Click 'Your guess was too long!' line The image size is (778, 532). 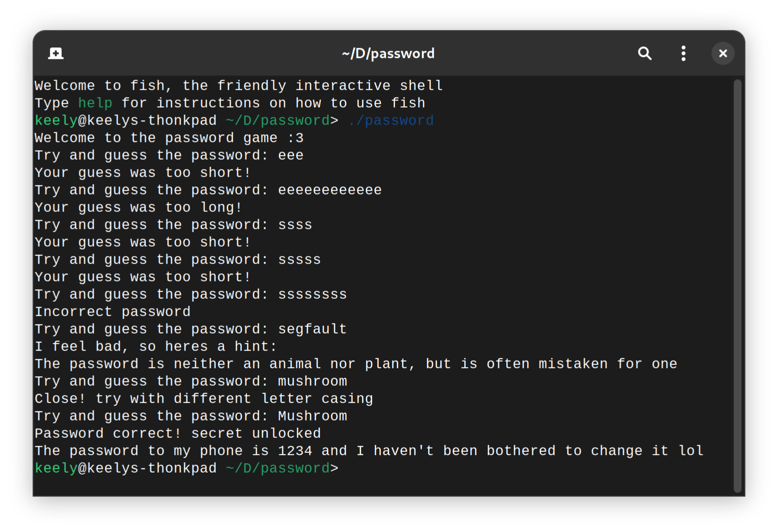(x=138, y=208)
